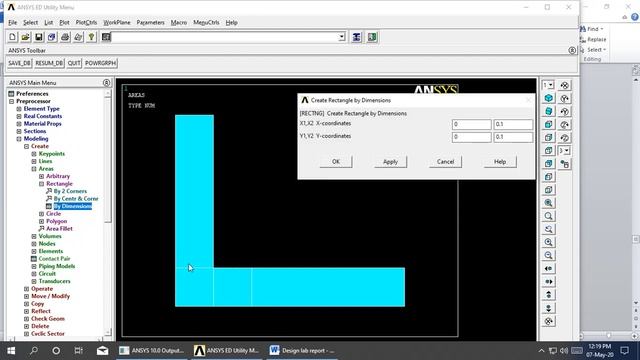
Task: Collapse the Modeling tree node
Action: click(19, 139)
